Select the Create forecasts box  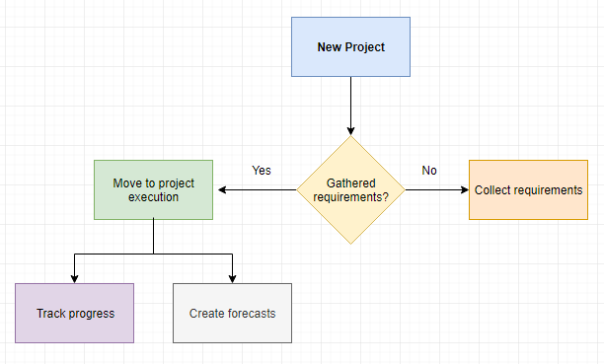[232, 313]
